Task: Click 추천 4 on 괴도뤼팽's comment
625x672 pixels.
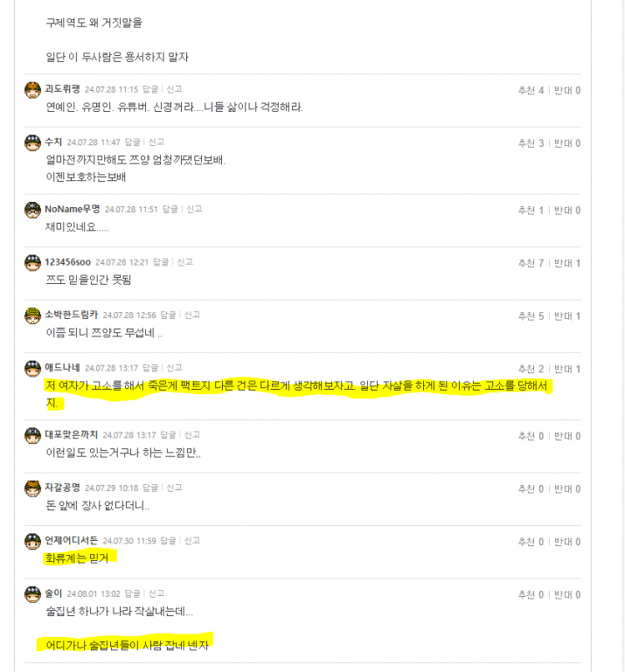Action: point(531,90)
